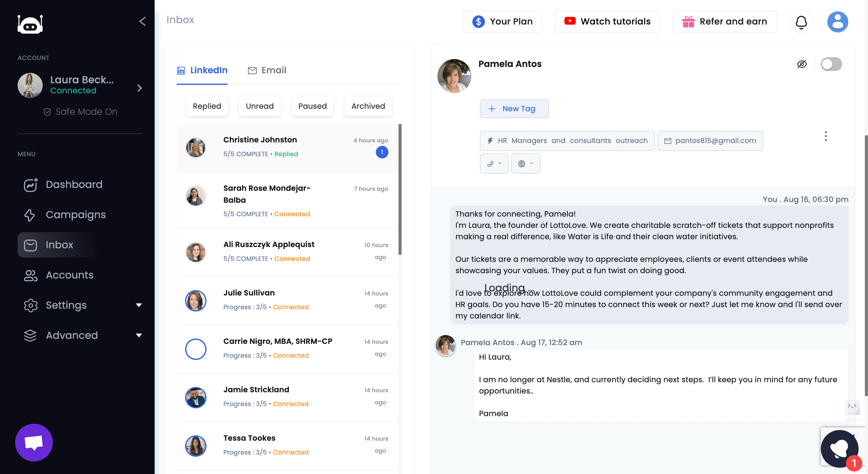This screenshot has height=474, width=868.
Task: Open Your Plan button
Action: click(x=503, y=22)
